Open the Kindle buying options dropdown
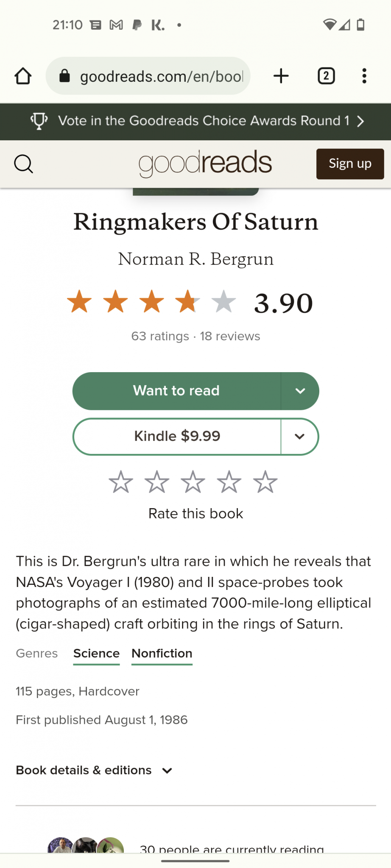The image size is (391, 868). tap(300, 437)
